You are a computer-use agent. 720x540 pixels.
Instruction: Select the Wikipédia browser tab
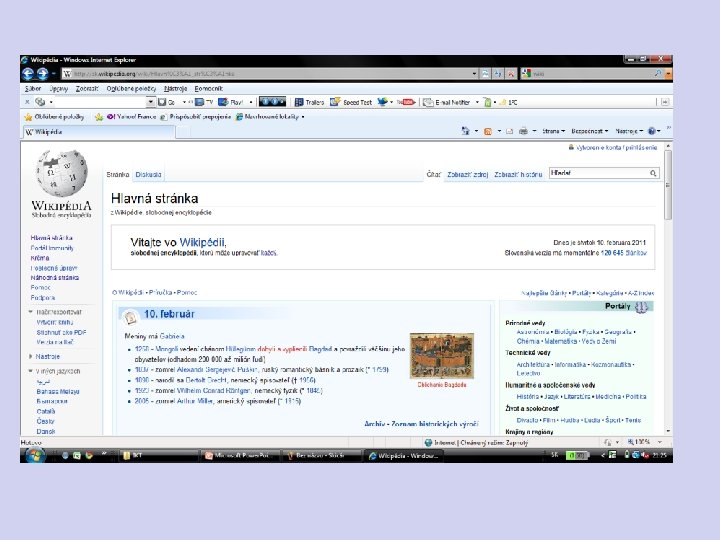pyautogui.click(x=99, y=132)
